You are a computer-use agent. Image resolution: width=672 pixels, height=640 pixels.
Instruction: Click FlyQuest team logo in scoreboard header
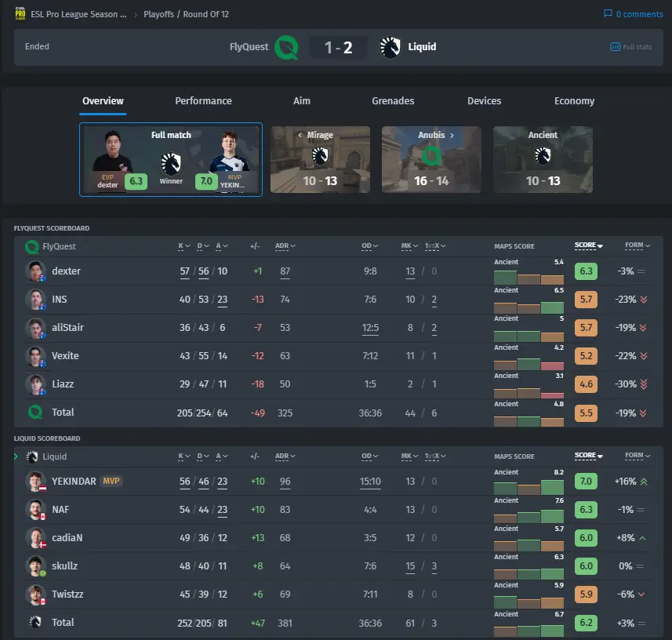click(x=32, y=246)
